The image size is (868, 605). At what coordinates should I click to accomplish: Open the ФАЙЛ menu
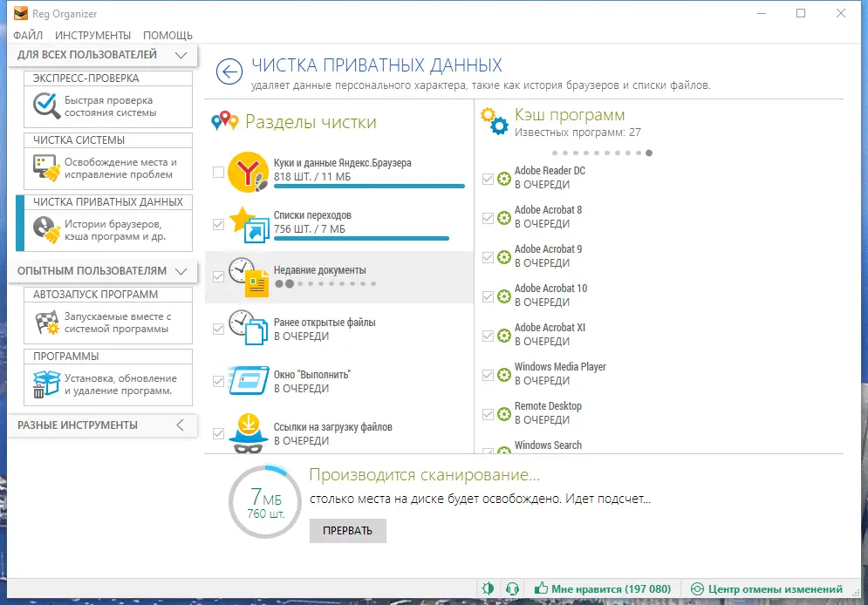[x=28, y=36]
